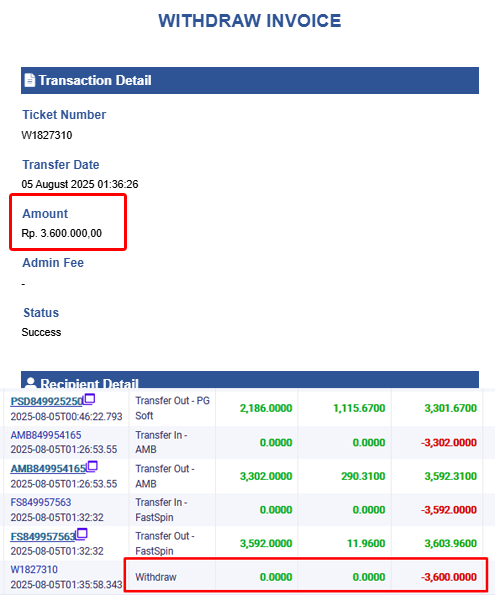Open the underlined FS849957563 transaction link

pos(43,536)
